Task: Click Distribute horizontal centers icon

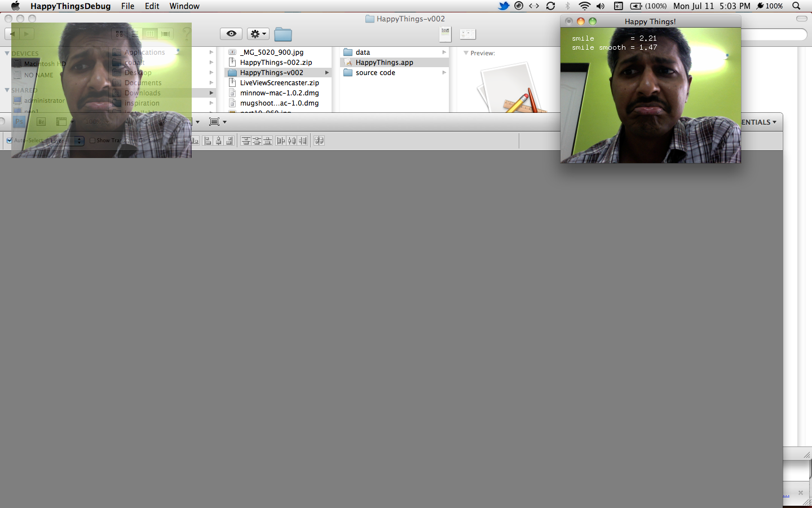Action: (292, 141)
